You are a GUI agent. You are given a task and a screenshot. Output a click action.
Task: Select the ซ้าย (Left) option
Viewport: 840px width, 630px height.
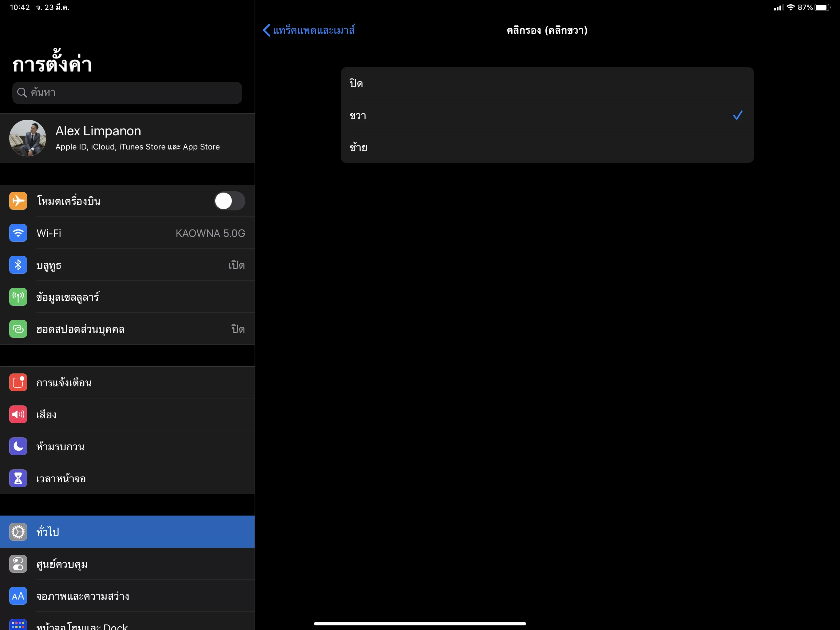(547, 147)
